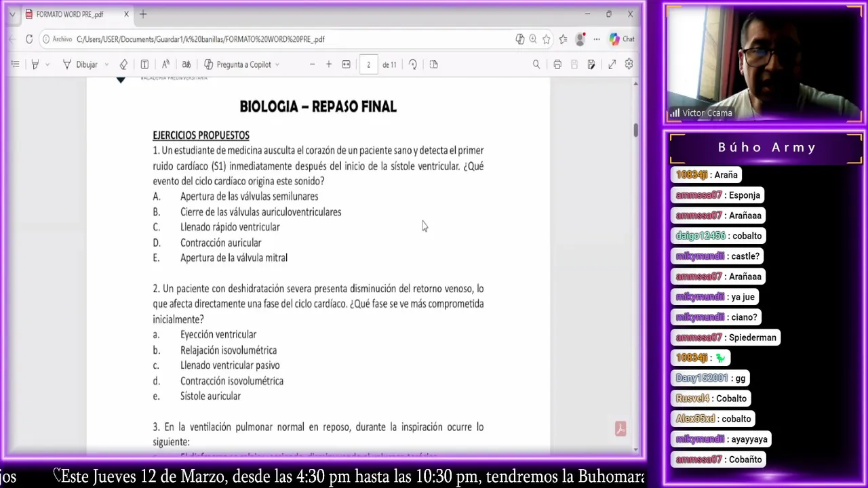Open the app extension icon in address bar

pyautogui.click(x=520, y=39)
